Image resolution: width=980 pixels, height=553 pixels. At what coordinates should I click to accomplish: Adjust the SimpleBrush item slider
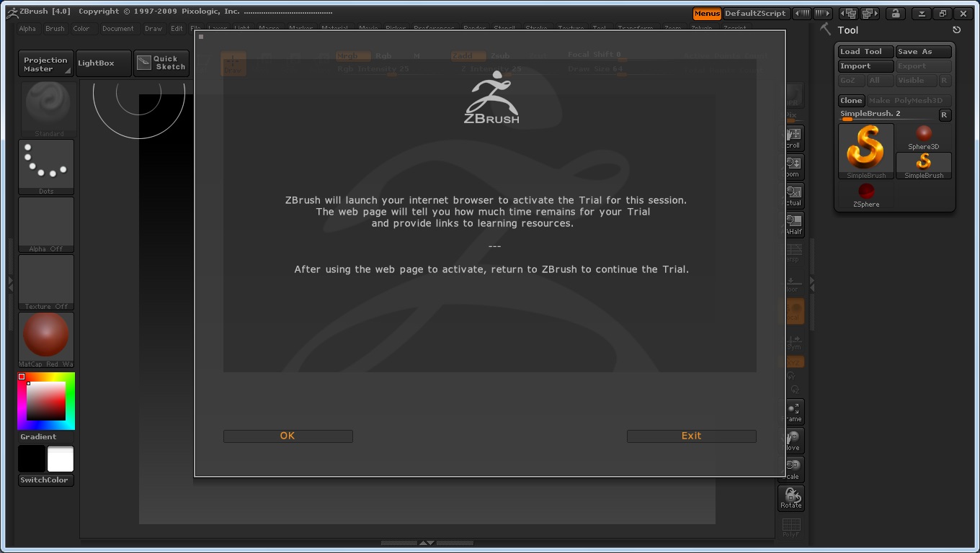pos(887,115)
